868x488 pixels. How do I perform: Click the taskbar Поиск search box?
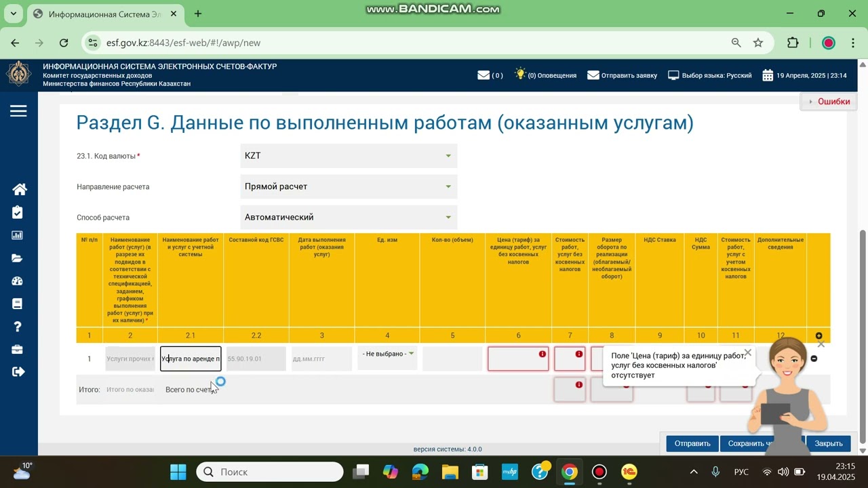(x=270, y=472)
